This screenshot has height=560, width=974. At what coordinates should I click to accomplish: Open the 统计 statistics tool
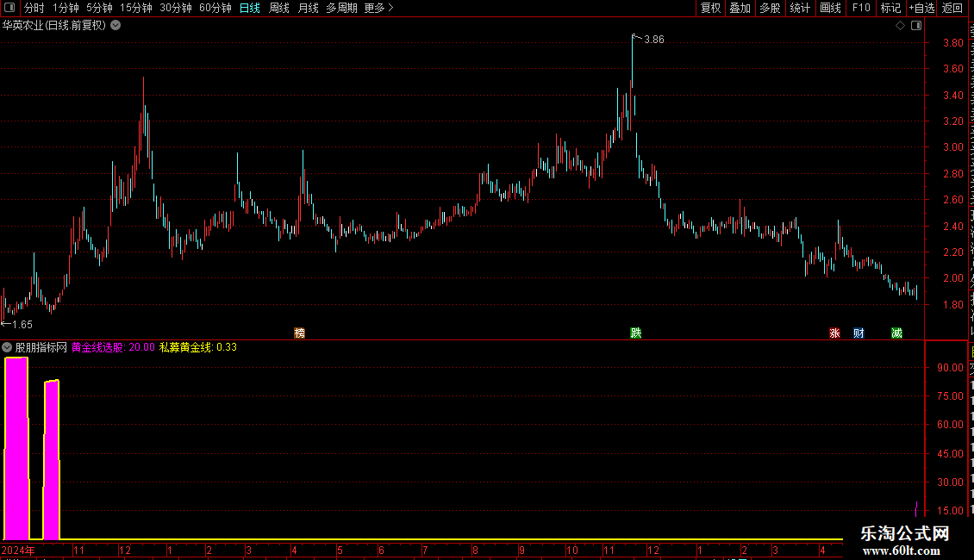point(800,8)
